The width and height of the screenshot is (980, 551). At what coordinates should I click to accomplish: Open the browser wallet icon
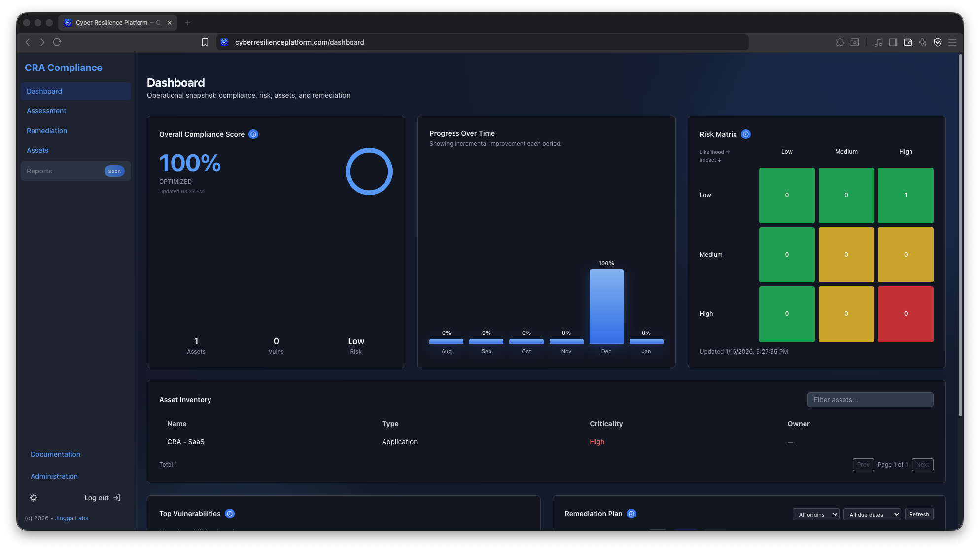(908, 42)
